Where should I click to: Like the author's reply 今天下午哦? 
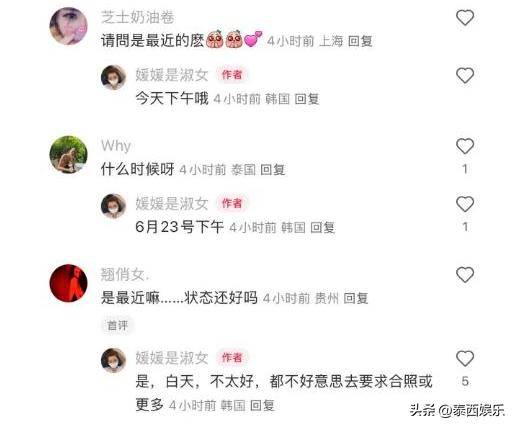[x=465, y=75]
